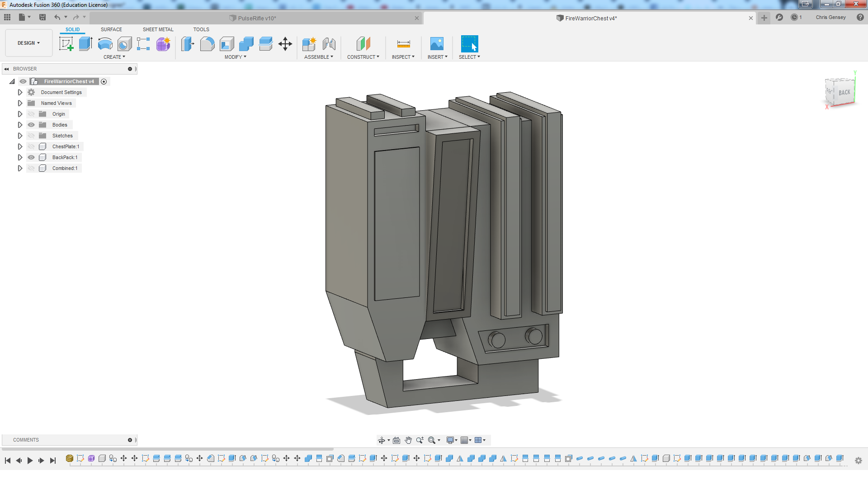Click the Create Sketch tool icon
This screenshot has width=868, height=480.
(x=66, y=44)
